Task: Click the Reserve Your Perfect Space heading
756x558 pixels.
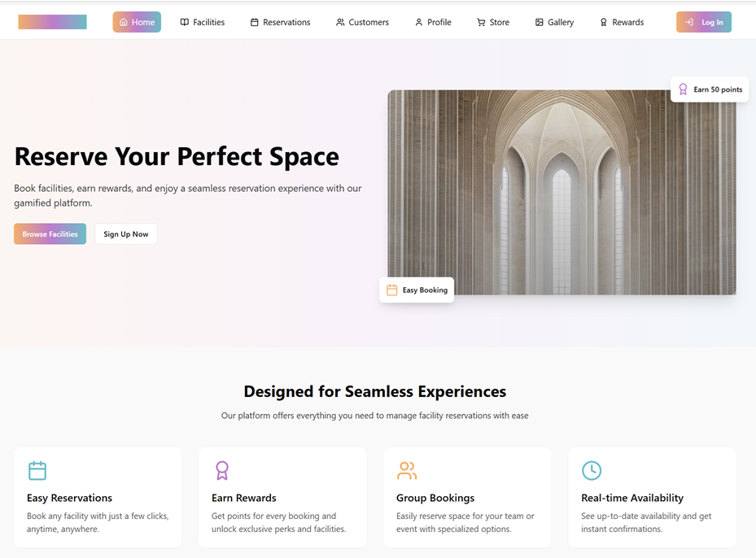Action: (x=177, y=157)
